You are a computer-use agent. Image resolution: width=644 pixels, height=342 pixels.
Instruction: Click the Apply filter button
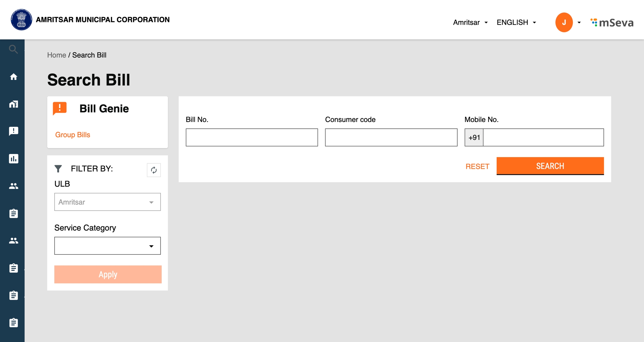pos(108,274)
